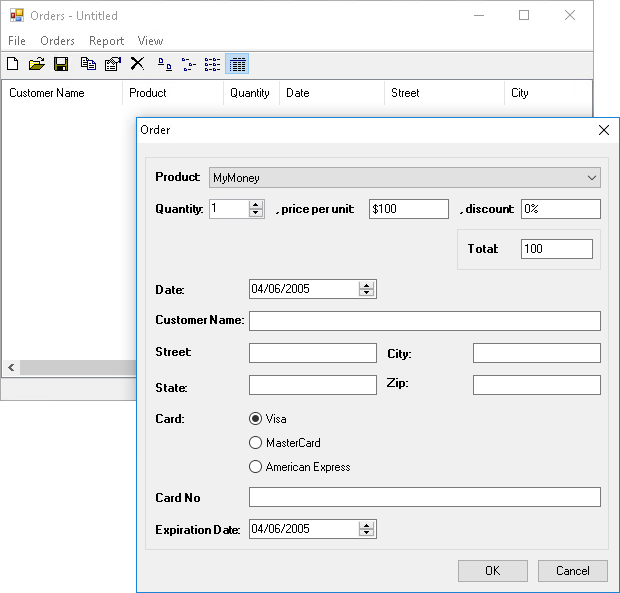This screenshot has width=620, height=593.
Task: Choose the MasterCard radio button
Action: coord(255,443)
